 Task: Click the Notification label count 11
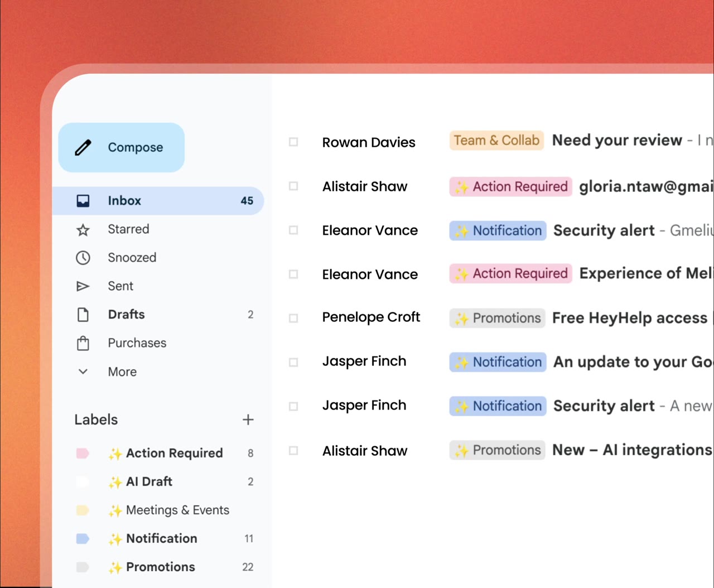tap(249, 538)
